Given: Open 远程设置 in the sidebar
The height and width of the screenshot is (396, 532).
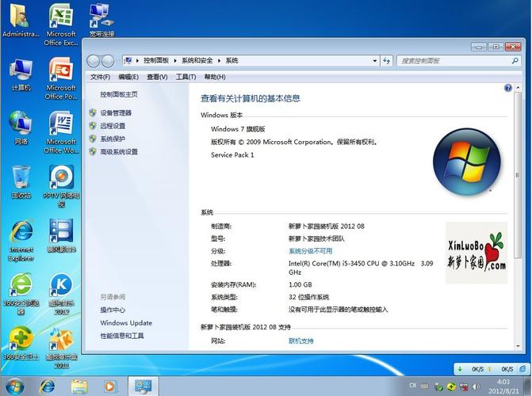Looking at the screenshot, I should (x=113, y=126).
